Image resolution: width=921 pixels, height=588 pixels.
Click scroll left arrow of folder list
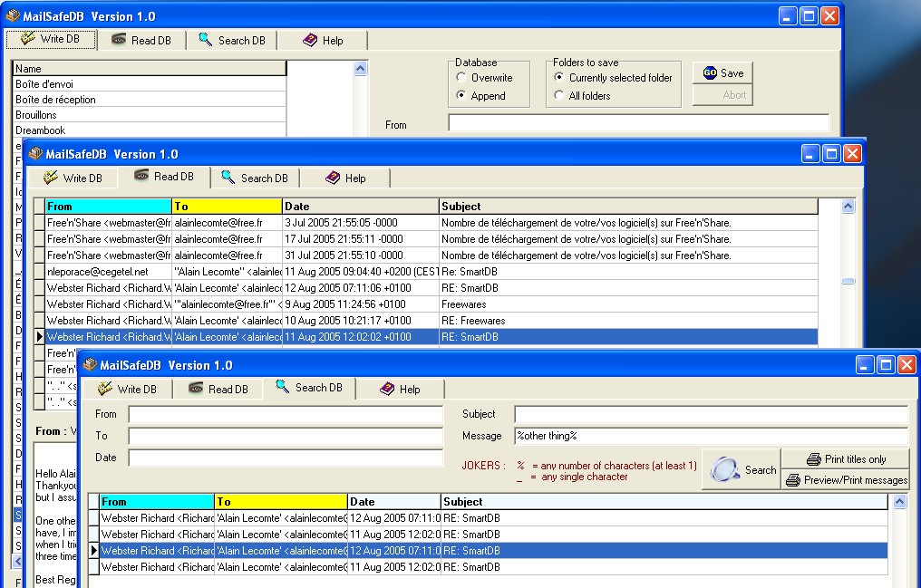(x=17, y=561)
